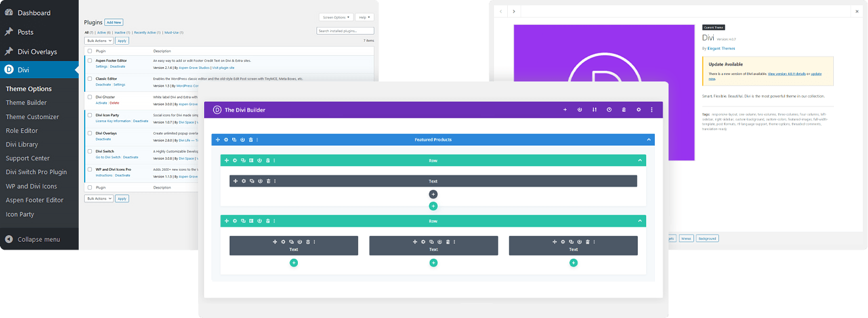Open settings gear on left column Text module
This screenshot has height=318, width=868.
tap(283, 242)
